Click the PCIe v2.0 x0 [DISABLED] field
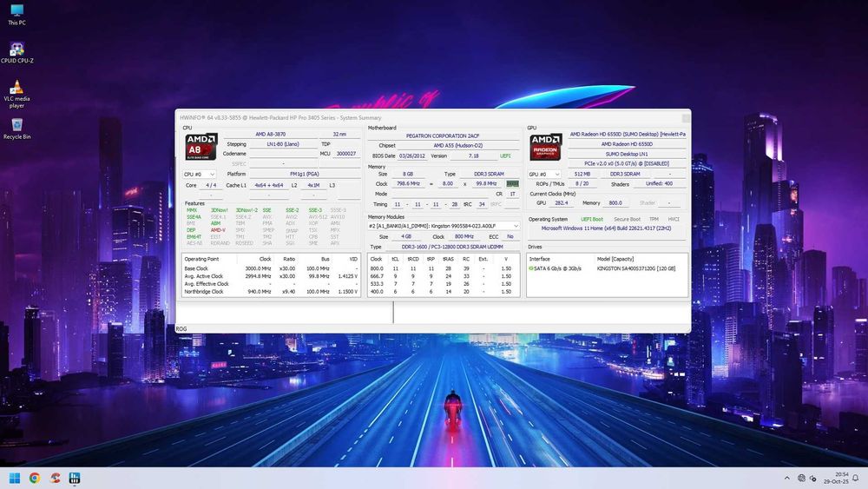The width and height of the screenshot is (868, 489). point(627,164)
